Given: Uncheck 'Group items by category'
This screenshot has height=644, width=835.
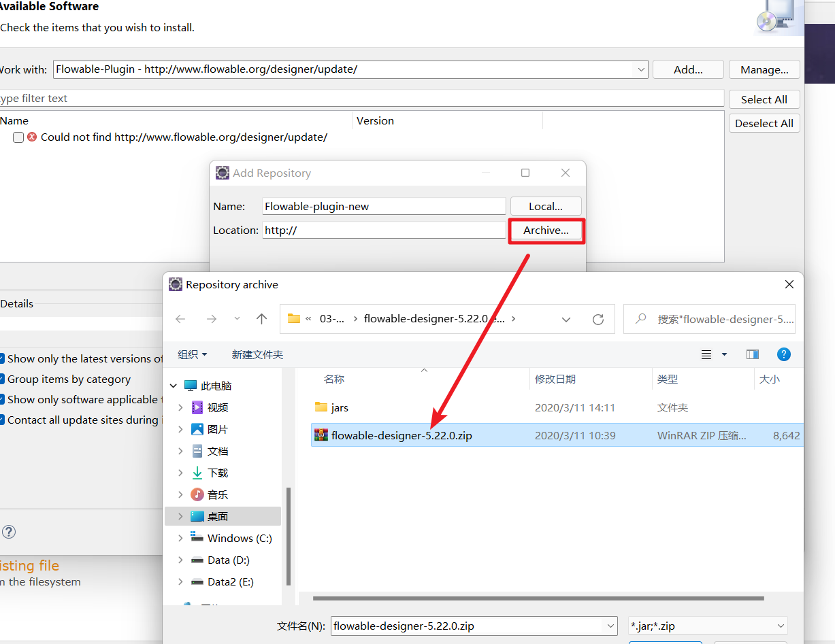Looking at the screenshot, I should [x=2, y=379].
